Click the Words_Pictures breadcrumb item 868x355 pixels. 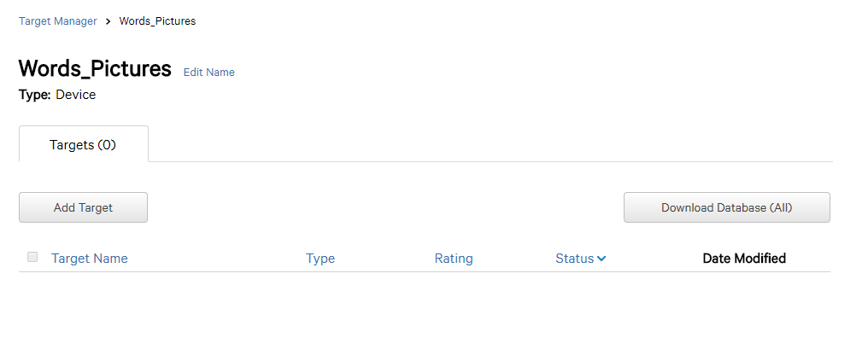tap(157, 21)
